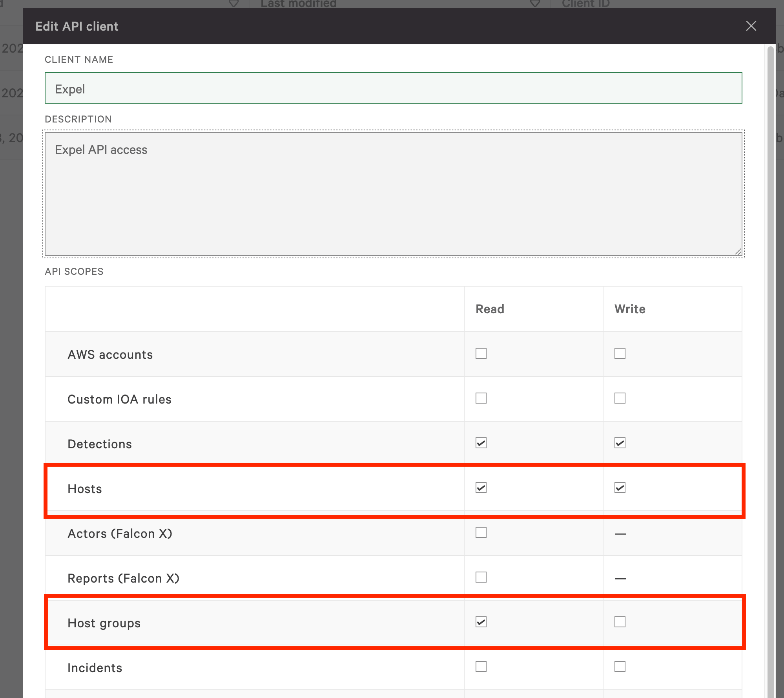784x698 pixels.
Task: Check Write for Custom IOA rules
Action: [620, 398]
